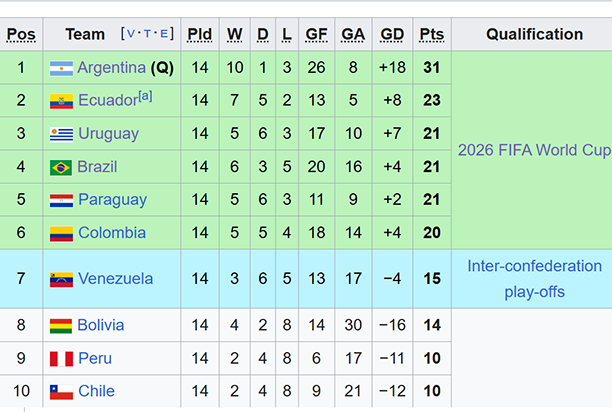Click the V (view template) link
The image size is (612, 413).
(x=131, y=34)
